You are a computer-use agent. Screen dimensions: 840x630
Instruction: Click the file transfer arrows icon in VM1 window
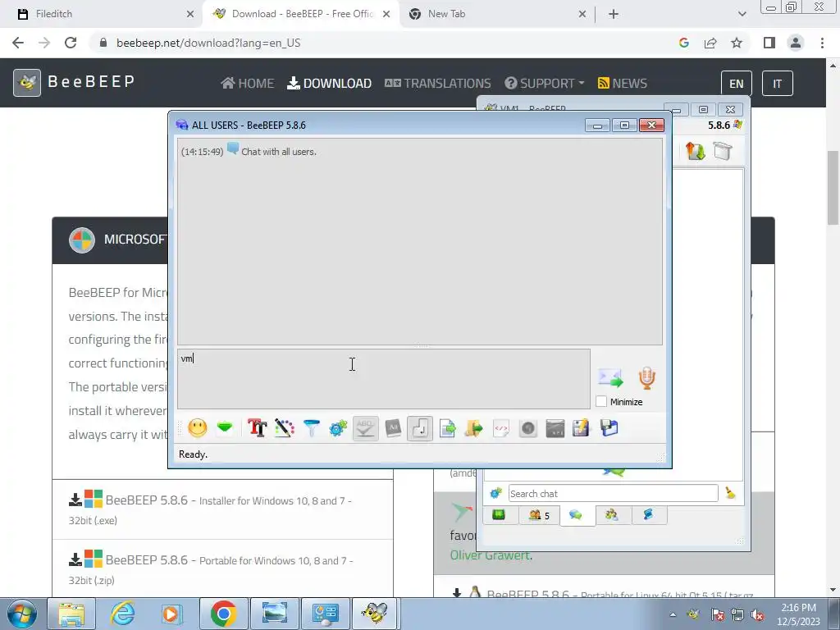tap(695, 151)
